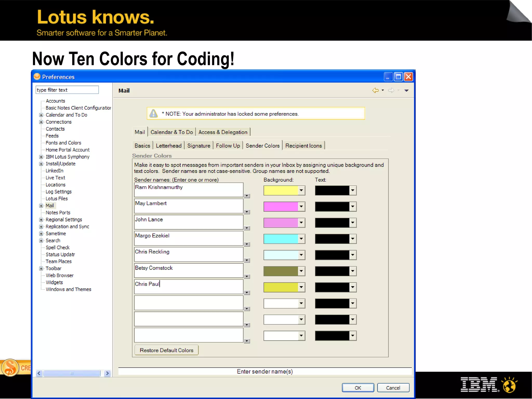The image size is (532, 399).
Task: Expand the IBM Lotus Symphony tree node
Action: pos(41,157)
